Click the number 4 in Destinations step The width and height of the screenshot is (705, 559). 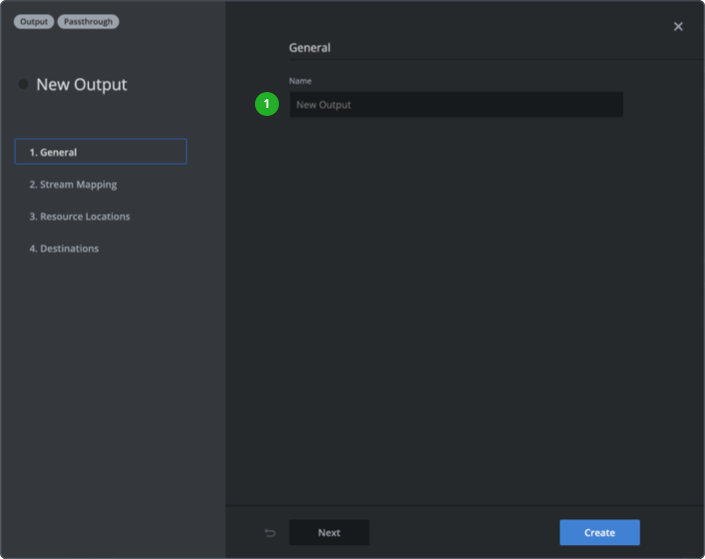pos(32,248)
